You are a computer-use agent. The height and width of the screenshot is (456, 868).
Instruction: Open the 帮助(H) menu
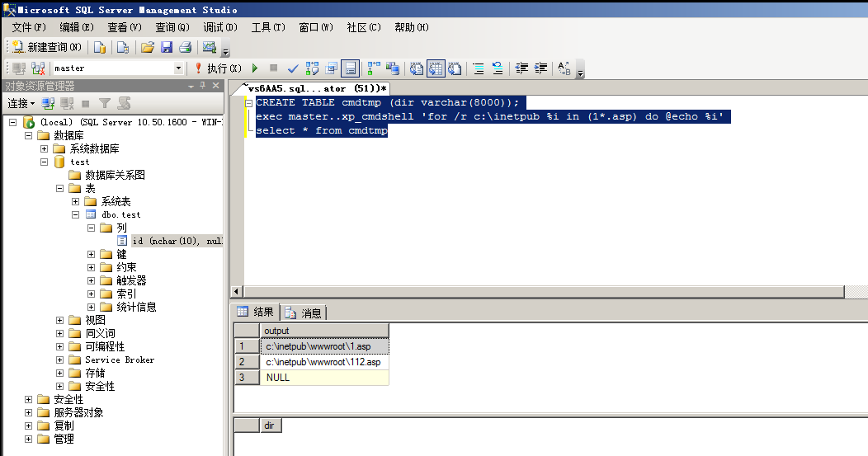pyautogui.click(x=411, y=28)
